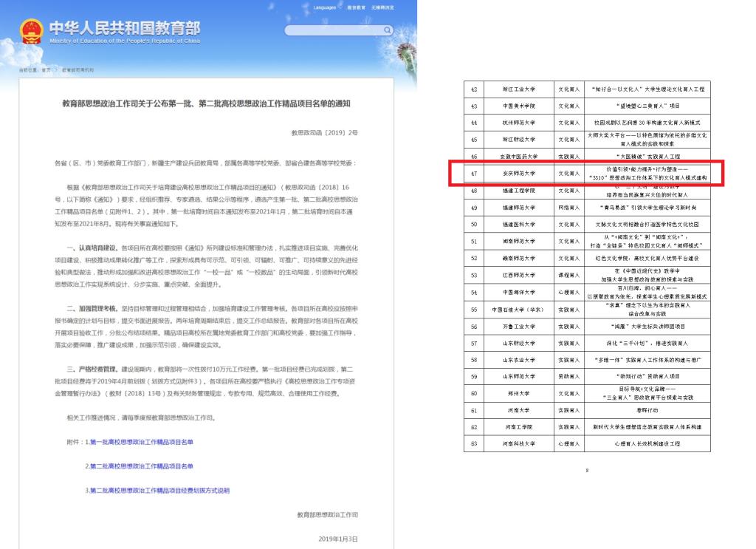756x549 pixels.
Task: Open 教育部司局机构 in the breadcrumb
Action: (78, 70)
